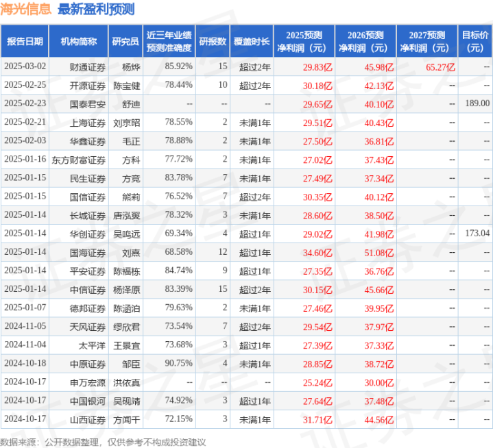Click the 34.60亿 2025 forecast value
The image size is (493, 448).
click(x=317, y=253)
